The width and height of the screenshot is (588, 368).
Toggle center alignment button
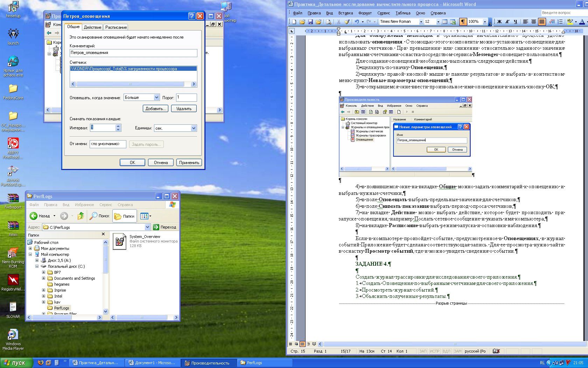pos(533,22)
